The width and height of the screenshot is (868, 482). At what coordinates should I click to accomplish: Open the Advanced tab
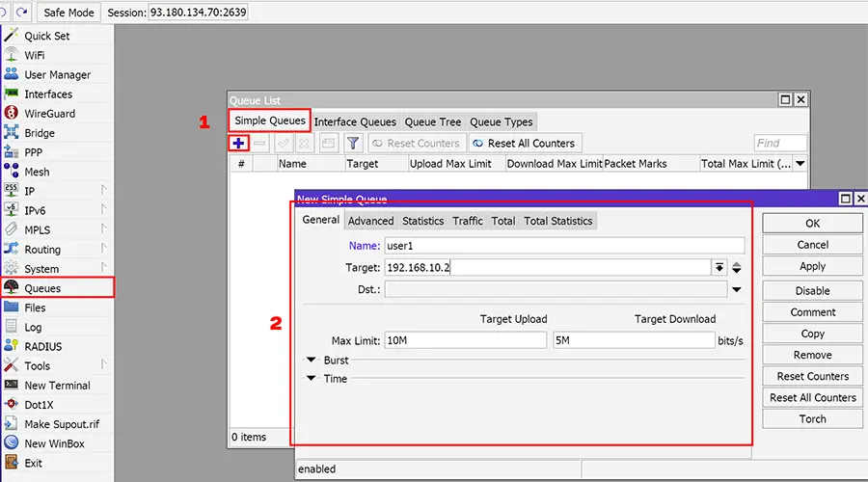click(371, 221)
